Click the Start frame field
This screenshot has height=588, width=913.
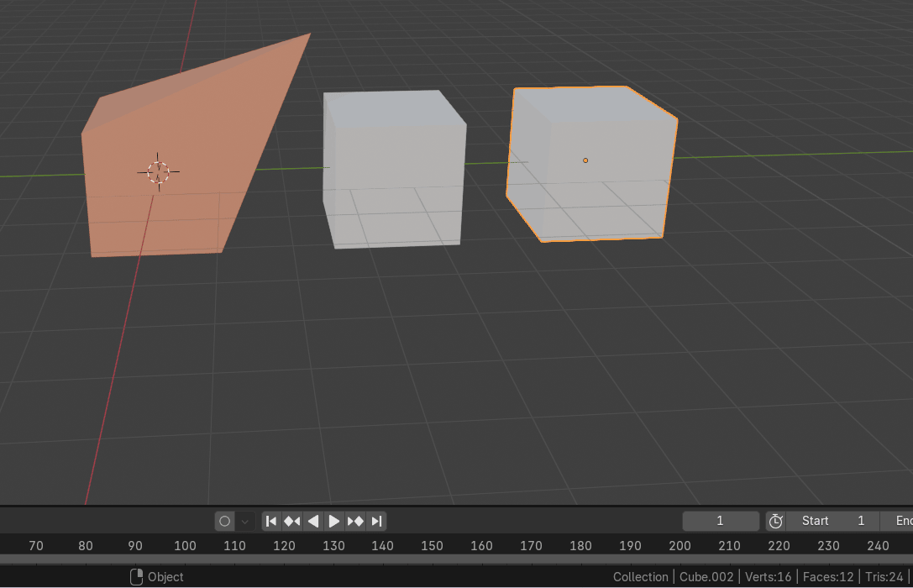(832, 521)
